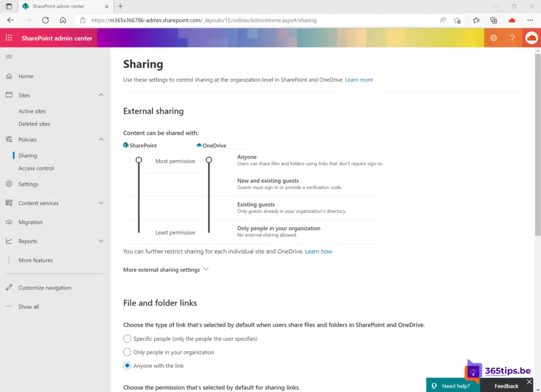Open Access control in the sidebar
The height and width of the screenshot is (392, 541).
pos(36,169)
